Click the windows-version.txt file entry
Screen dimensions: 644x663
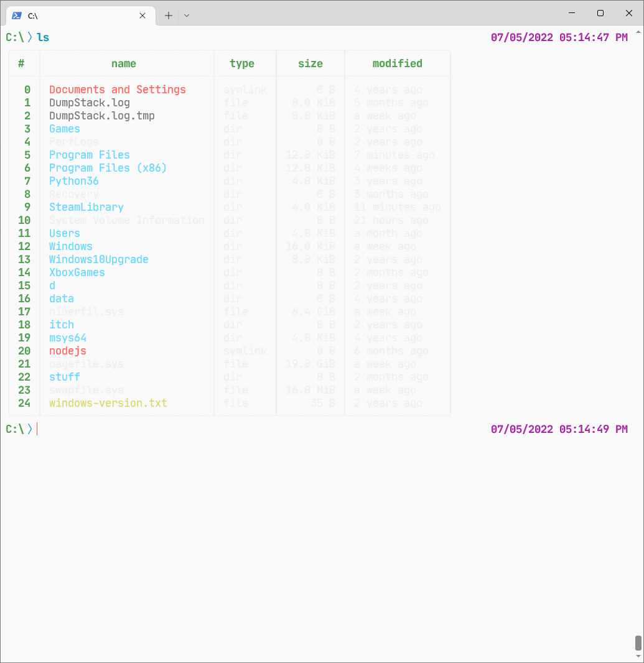tap(108, 403)
